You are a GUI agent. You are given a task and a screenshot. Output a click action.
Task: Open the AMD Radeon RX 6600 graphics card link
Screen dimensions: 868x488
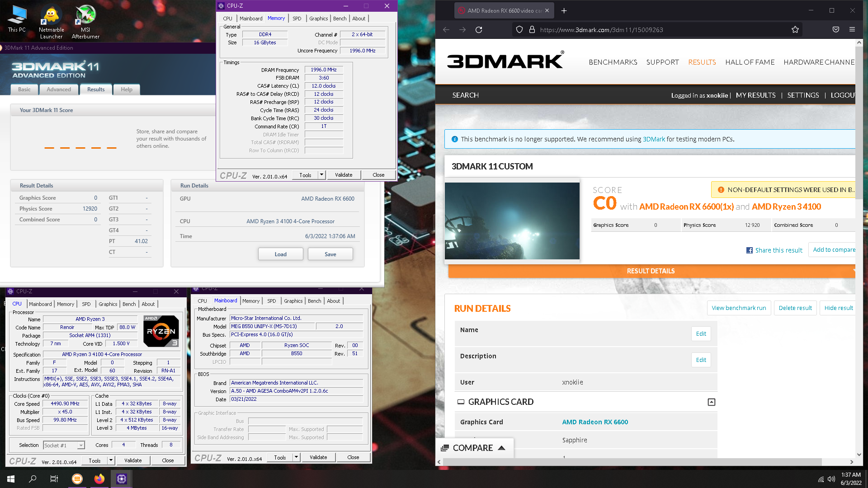(x=595, y=422)
